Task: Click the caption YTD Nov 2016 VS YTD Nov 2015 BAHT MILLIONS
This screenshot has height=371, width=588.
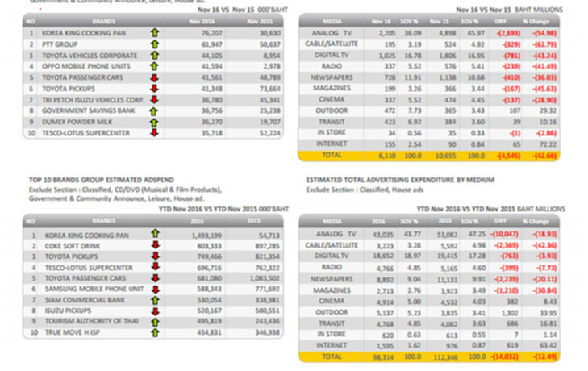Action: [491, 209]
